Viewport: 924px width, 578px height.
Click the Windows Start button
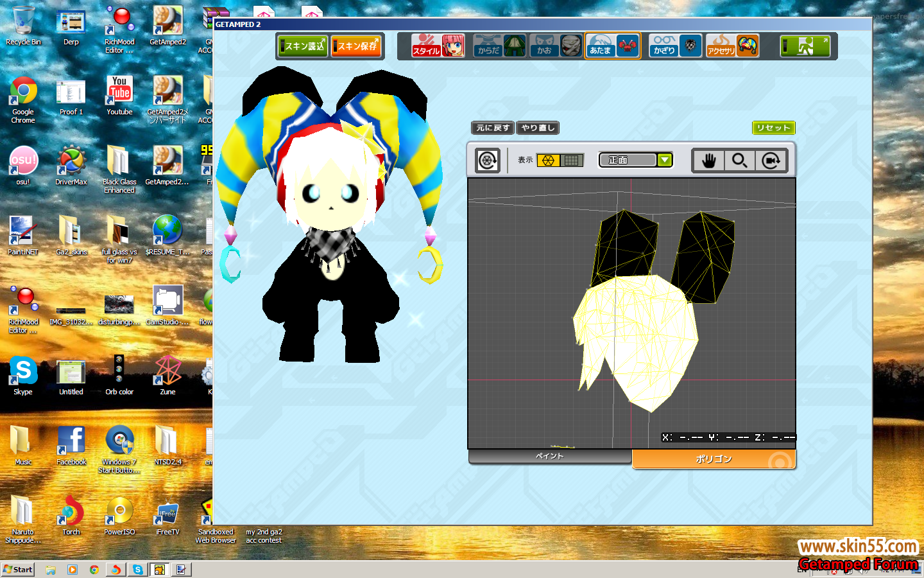(x=18, y=570)
